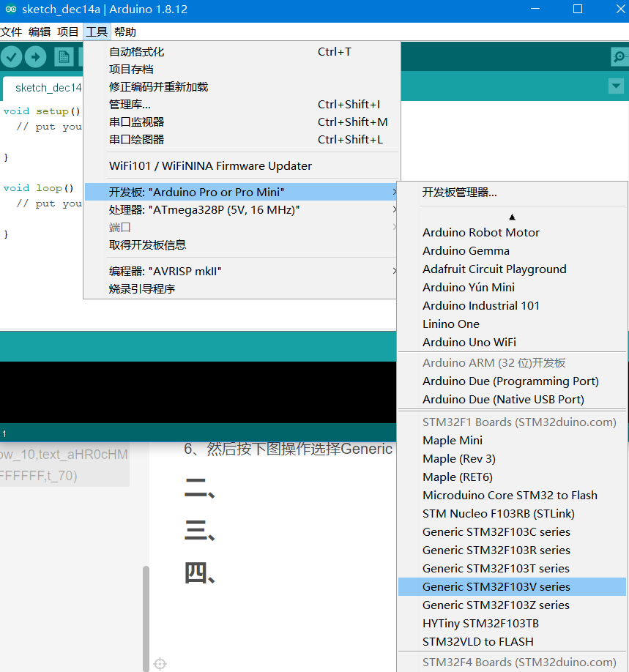Choose 项目存档 menu entry

[242, 70]
